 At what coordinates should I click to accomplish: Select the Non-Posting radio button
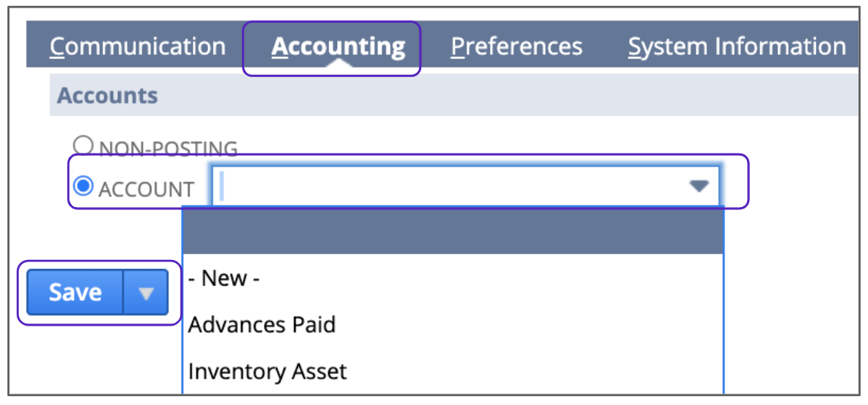(x=82, y=144)
